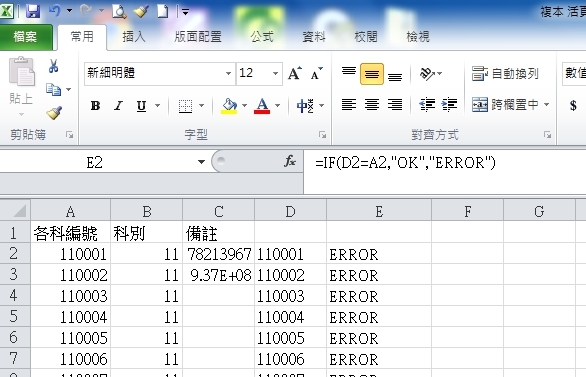Open Name Box dropdown arrow next to E2

201,162
